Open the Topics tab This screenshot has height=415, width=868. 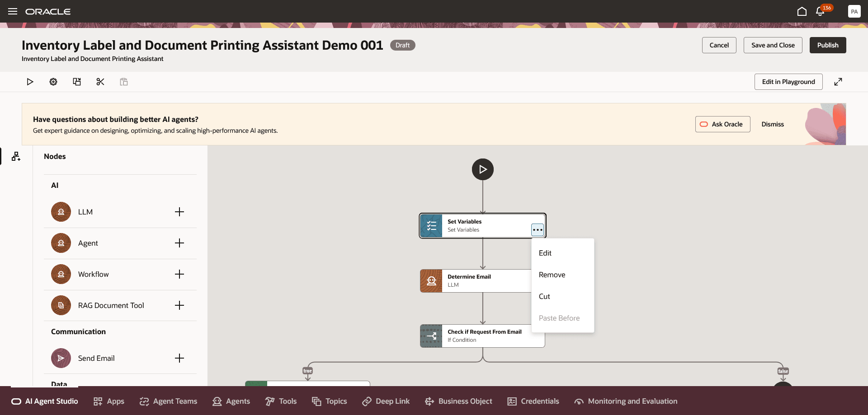pos(329,401)
